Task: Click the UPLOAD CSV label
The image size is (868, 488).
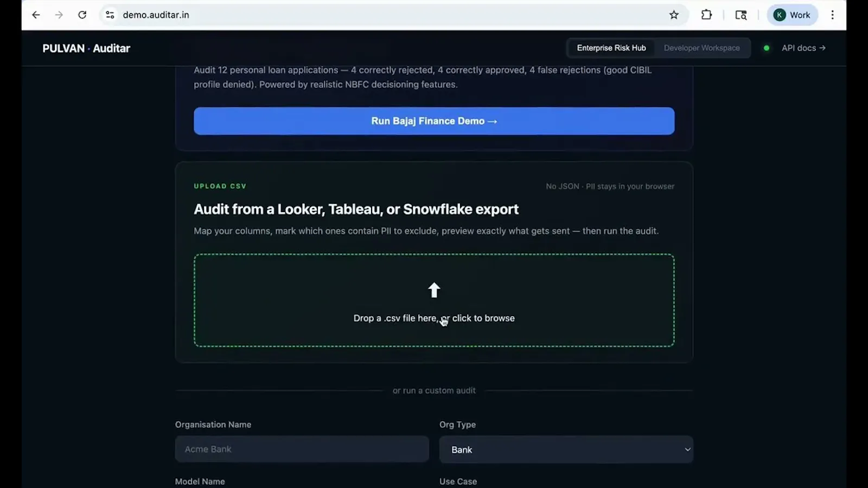Action: [x=220, y=186]
